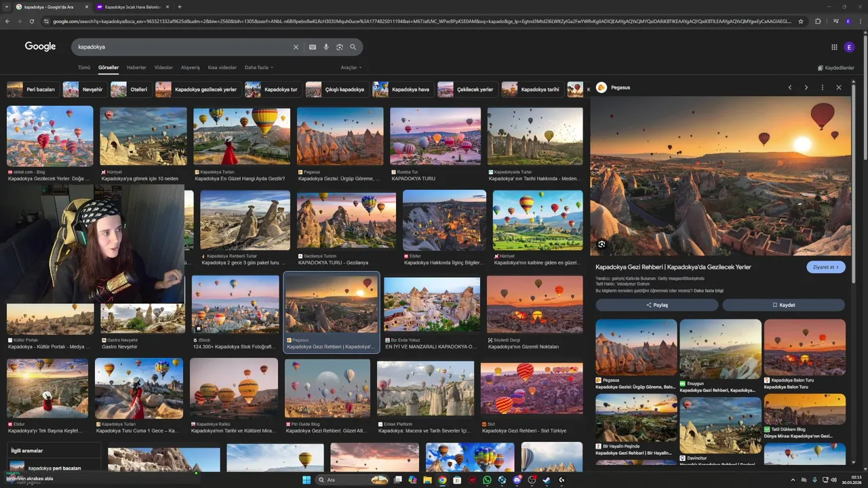The width and height of the screenshot is (868, 488).
Task: Select the Kapadokya tur chip
Action: point(273,89)
